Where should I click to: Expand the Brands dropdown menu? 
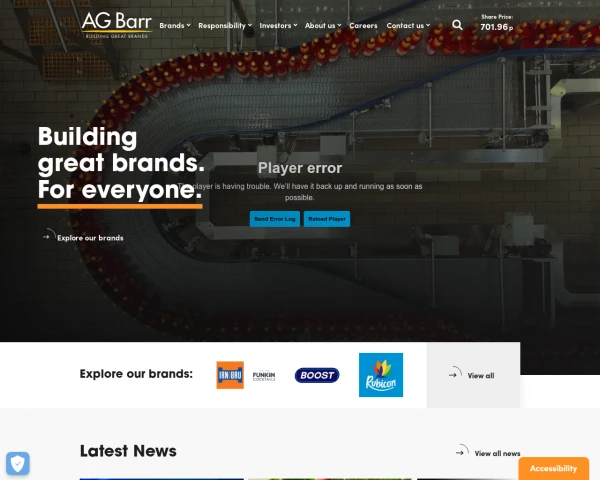tap(175, 26)
